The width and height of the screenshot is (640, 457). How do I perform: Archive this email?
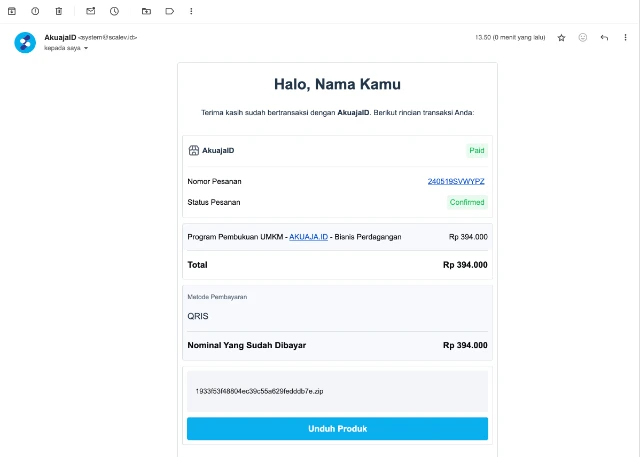[12, 11]
